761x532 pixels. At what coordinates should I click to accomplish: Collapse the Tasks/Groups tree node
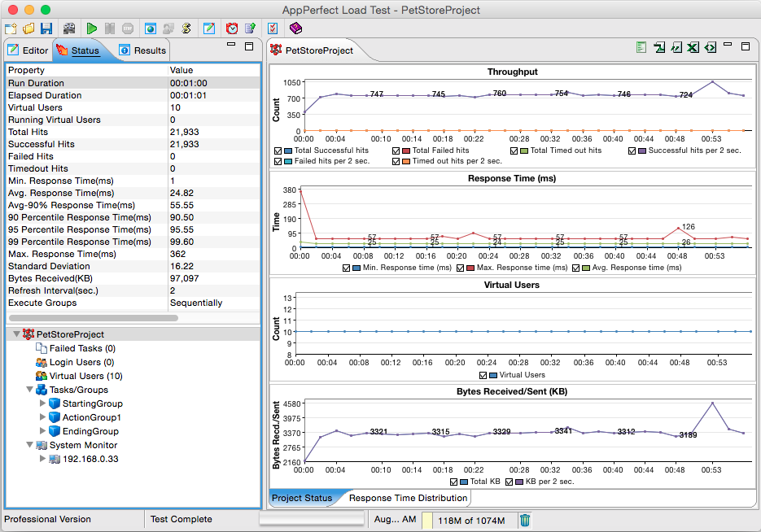(29, 390)
